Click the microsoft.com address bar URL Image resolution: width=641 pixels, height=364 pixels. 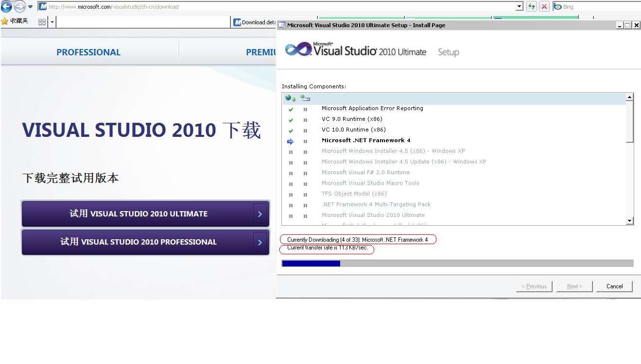click(x=114, y=7)
